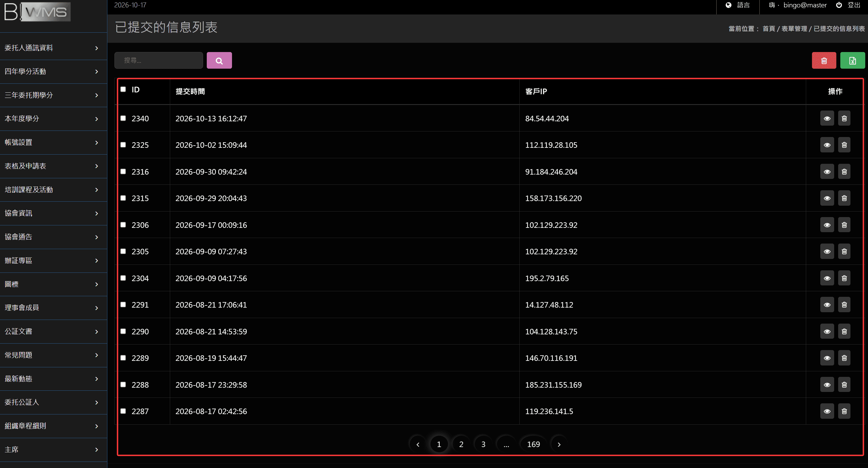Go to page 2 of results
Image resolution: width=868 pixels, height=468 pixels.
click(461, 444)
